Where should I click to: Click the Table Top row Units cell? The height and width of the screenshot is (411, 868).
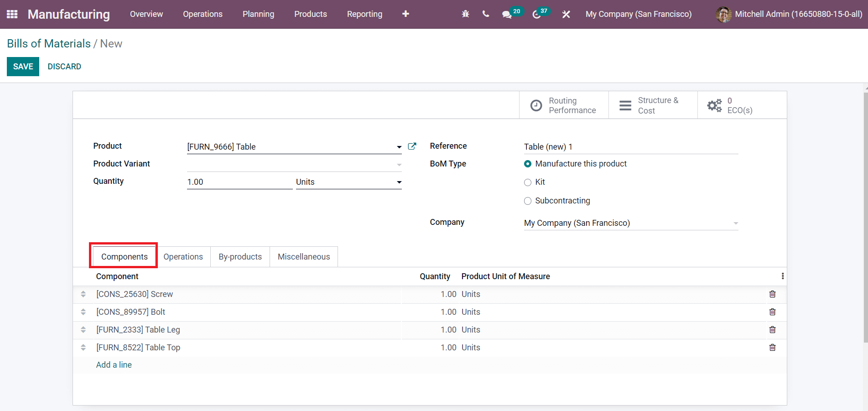tap(471, 348)
